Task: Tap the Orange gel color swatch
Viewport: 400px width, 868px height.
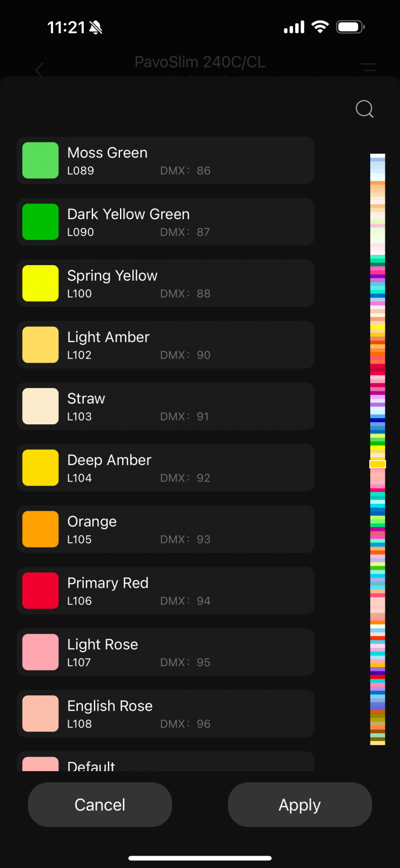Action: (x=41, y=529)
